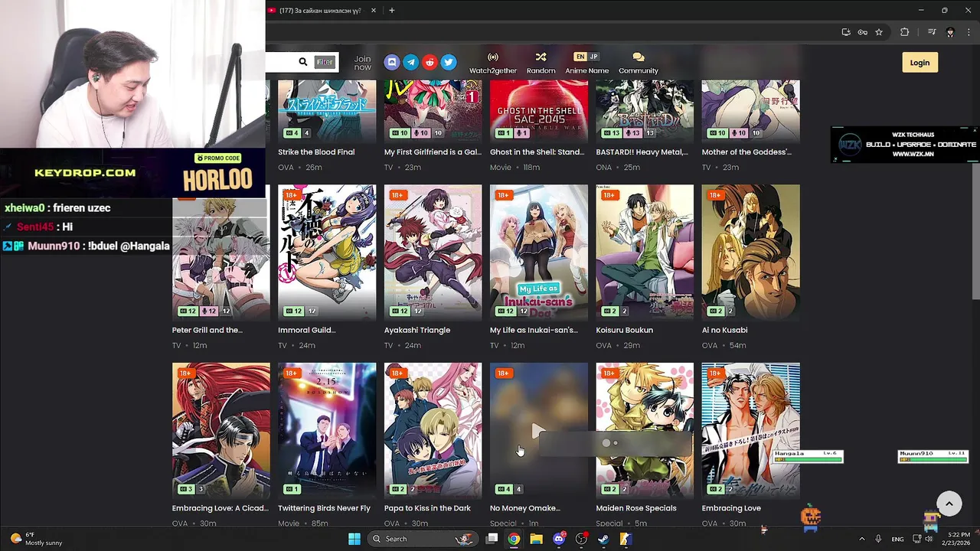Image resolution: width=980 pixels, height=551 pixels.
Task: Open the Windows Start menu
Action: click(x=354, y=539)
